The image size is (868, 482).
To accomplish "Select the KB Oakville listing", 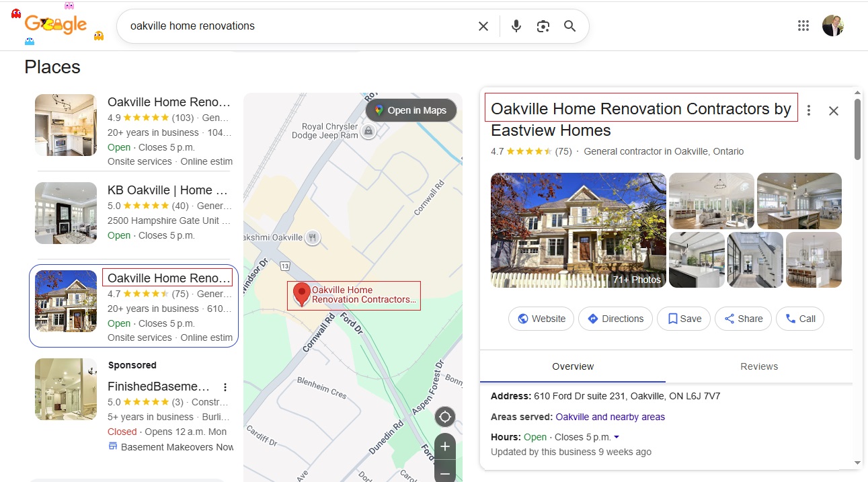I will click(168, 190).
